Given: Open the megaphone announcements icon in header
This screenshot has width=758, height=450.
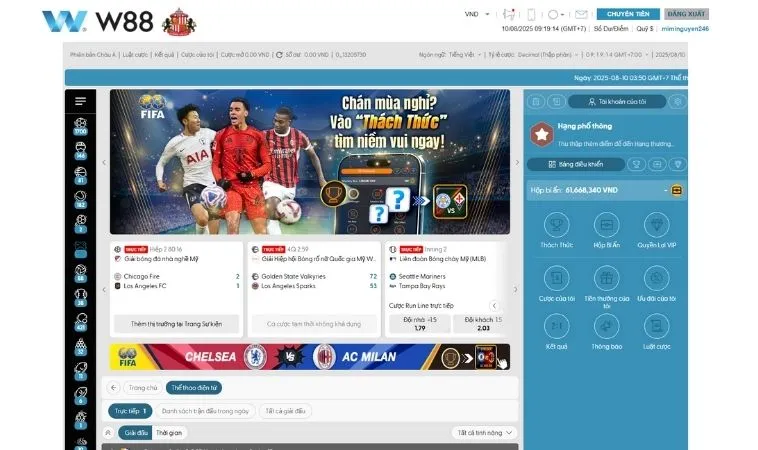Looking at the screenshot, I should coord(509,14).
